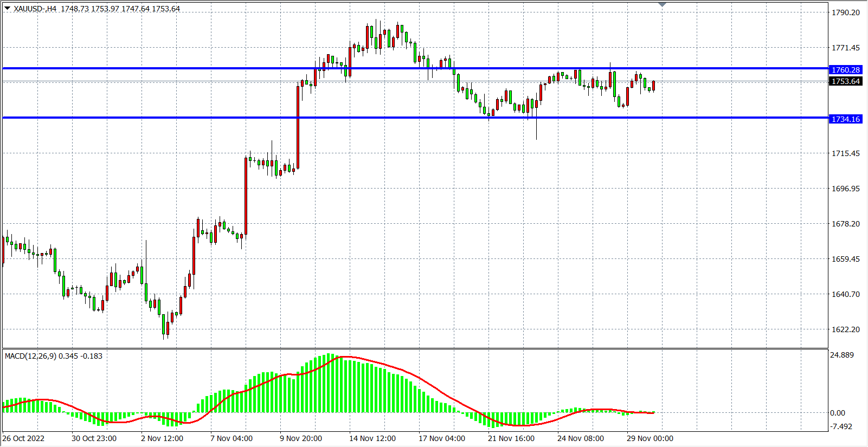
Task: Click the 1760.28 blue price tag
Action: (x=845, y=70)
